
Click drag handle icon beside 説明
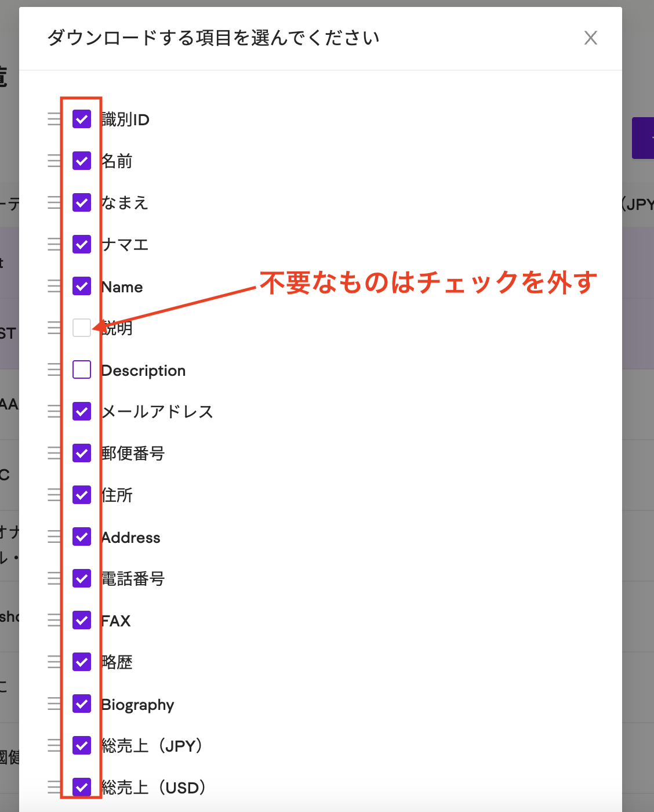54,328
